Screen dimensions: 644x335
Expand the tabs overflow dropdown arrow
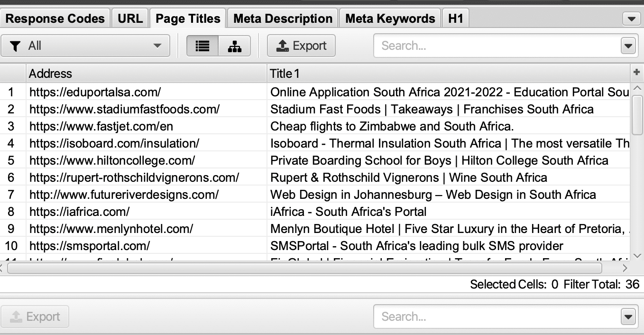631,19
